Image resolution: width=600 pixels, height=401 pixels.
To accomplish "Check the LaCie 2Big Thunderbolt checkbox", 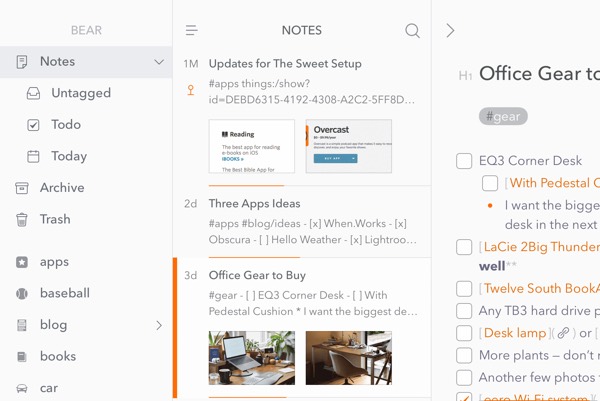I will pyautogui.click(x=464, y=247).
